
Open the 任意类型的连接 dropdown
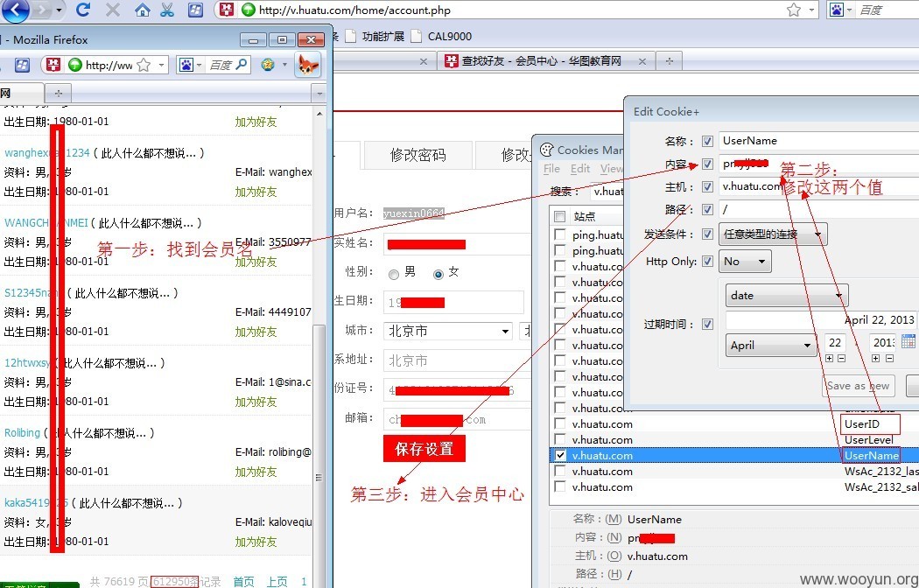(773, 234)
